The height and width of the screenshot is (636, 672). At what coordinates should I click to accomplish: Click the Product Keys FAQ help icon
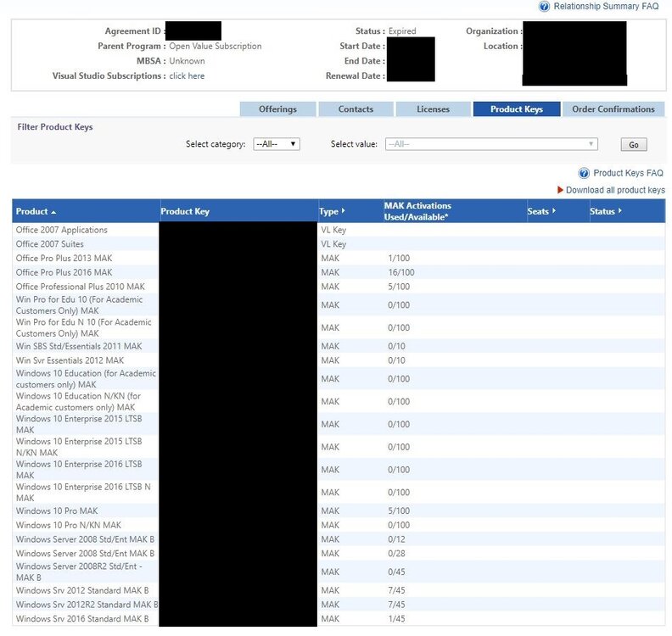(584, 173)
